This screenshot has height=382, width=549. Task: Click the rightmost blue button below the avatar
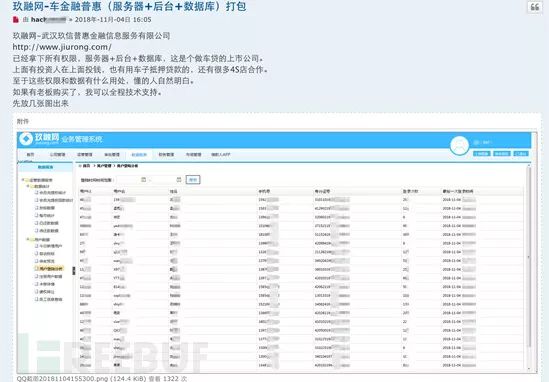click(x=521, y=153)
